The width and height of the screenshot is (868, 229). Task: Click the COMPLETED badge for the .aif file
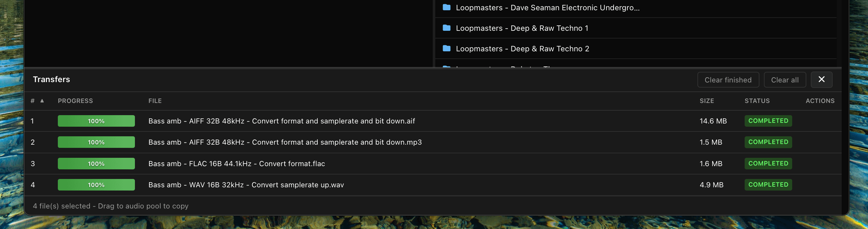(x=768, y=121)
